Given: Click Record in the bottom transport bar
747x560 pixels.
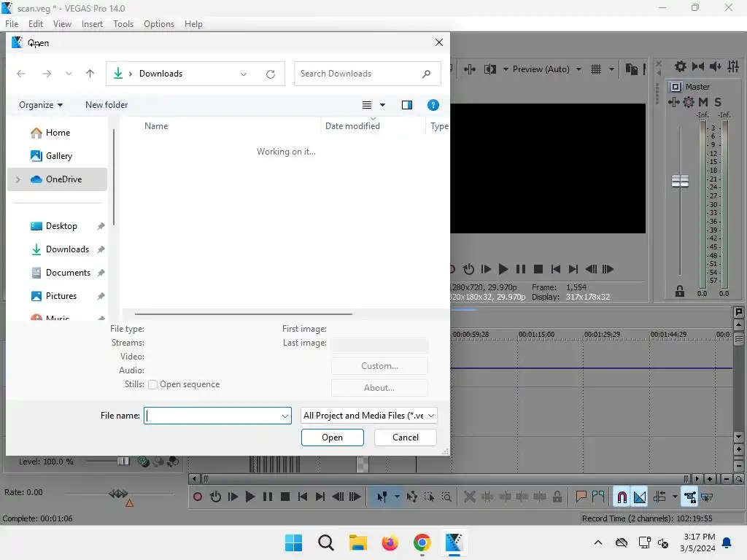Looking at the screenshot, I should 198,497.
